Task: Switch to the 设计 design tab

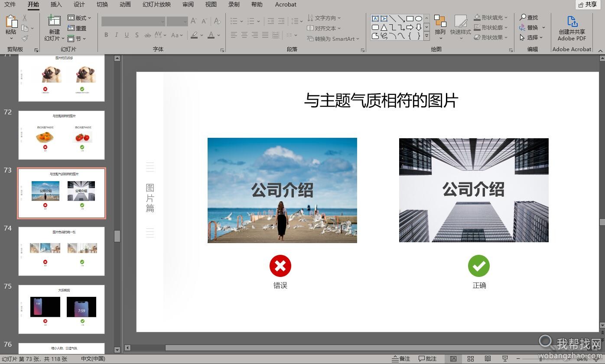Action: [x=79, y=4]
